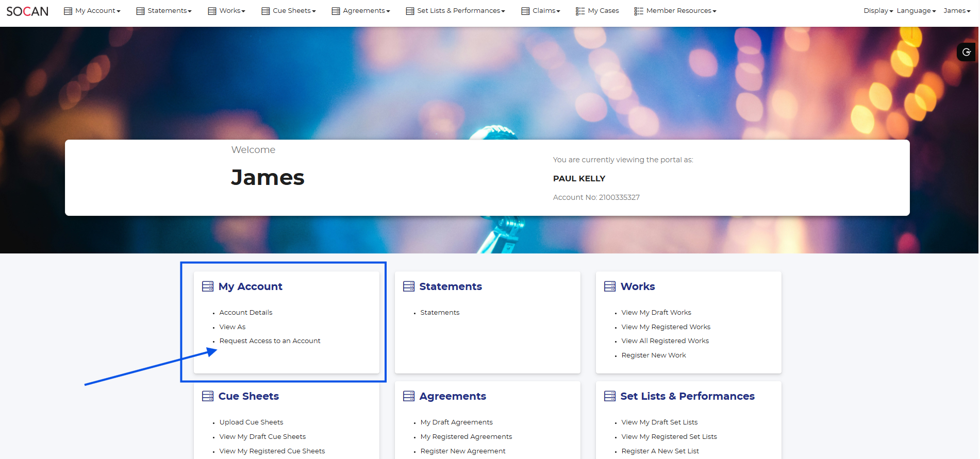Expand the James user menu
Viewport: 980px width, 459px height.
coord(956,11)
